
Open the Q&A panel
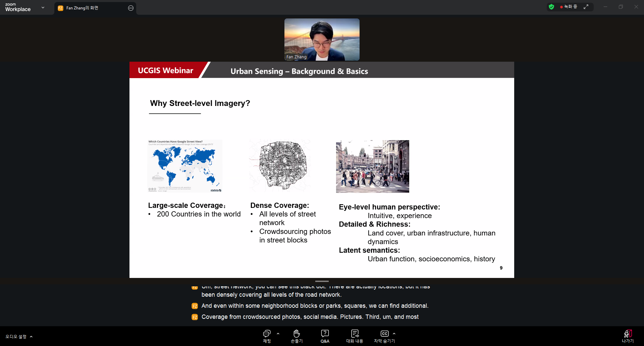(x=325, y=336)
